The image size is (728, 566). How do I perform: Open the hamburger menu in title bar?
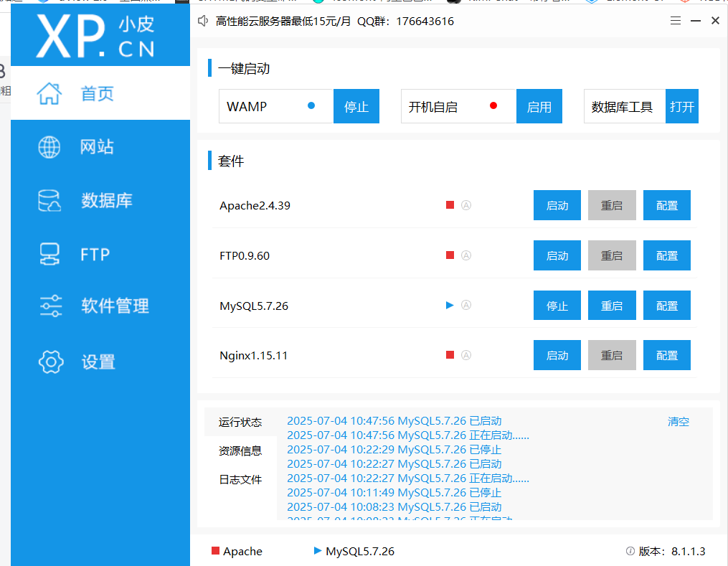(675, 21)
